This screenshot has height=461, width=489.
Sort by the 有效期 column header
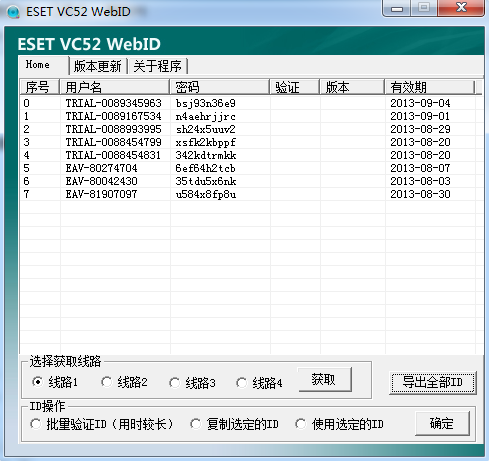pyautogui.click(x=429, y=87)
